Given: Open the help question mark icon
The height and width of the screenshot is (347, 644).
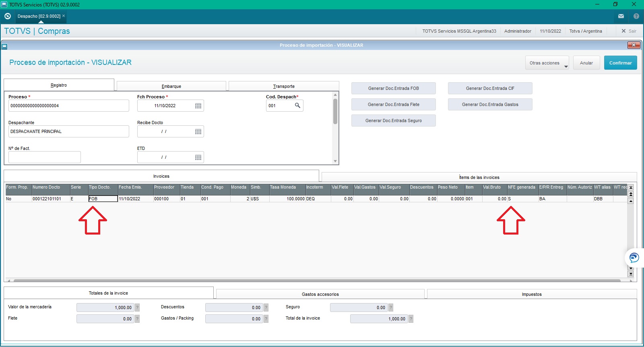Looking at the screenshot, I should pos(636,16).
